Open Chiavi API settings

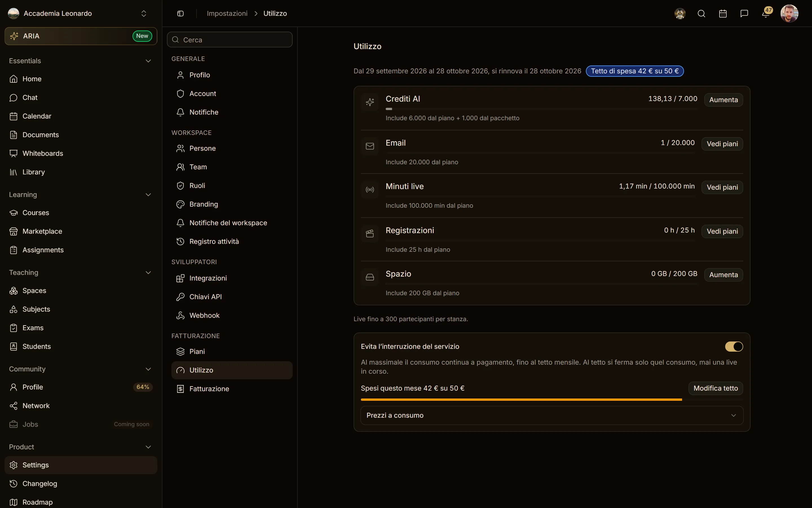click(232, 297)
